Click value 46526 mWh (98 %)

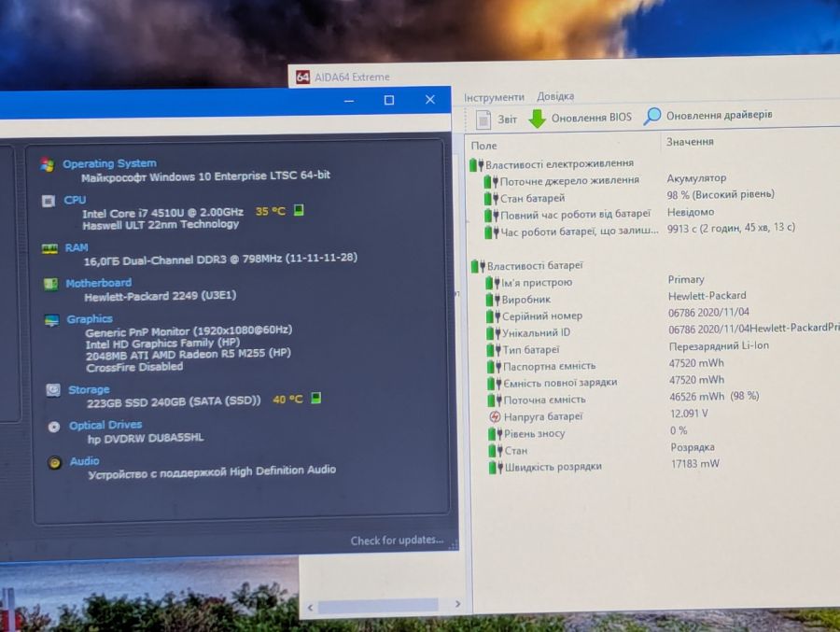point(714,396)
